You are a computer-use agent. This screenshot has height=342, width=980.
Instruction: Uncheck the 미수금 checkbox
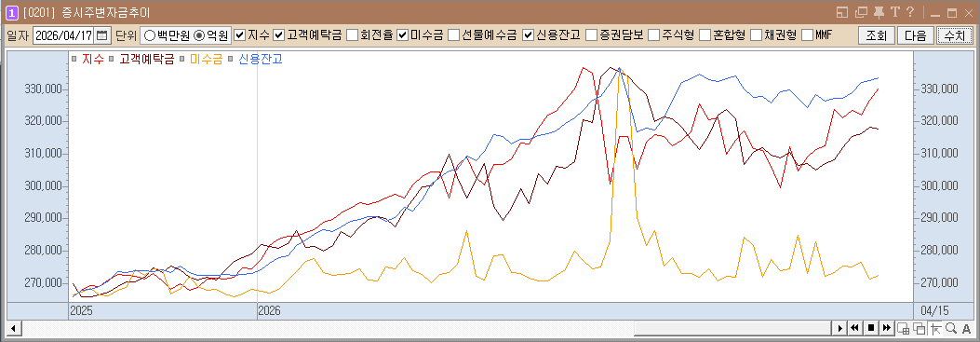(403, 35)
